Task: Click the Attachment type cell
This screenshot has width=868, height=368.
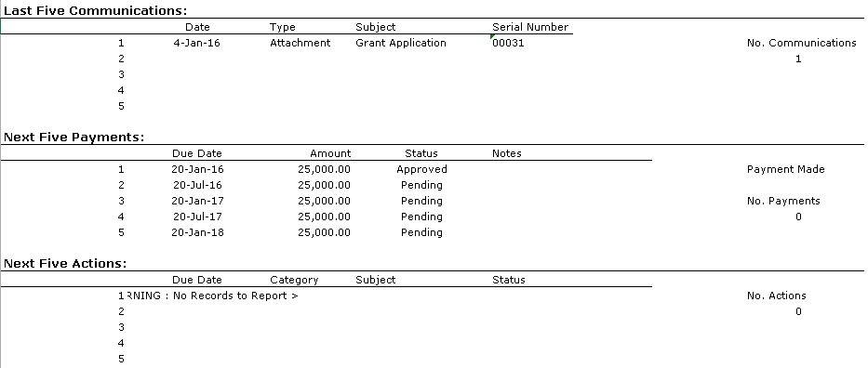Action: point(300,43)
